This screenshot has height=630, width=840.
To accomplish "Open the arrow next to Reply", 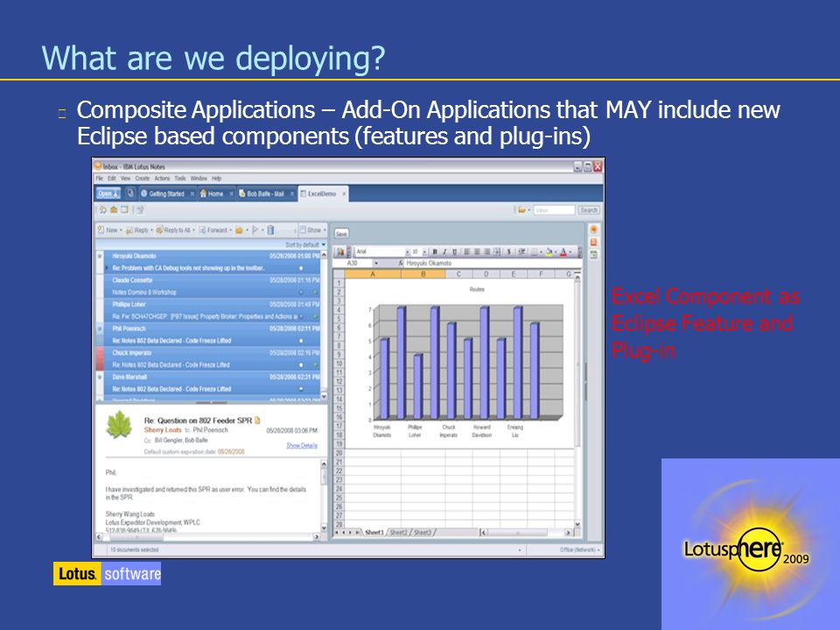I will (x=151, y=231).
